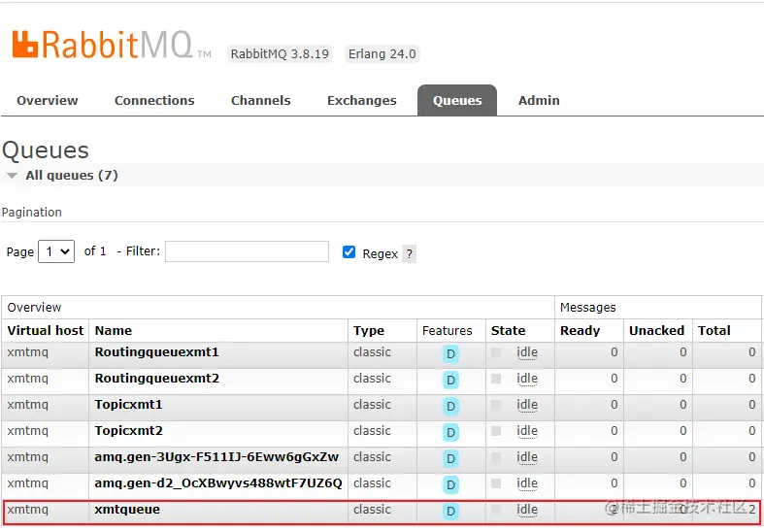Click the D feature badge for Topicxmt1

point(450,407)
